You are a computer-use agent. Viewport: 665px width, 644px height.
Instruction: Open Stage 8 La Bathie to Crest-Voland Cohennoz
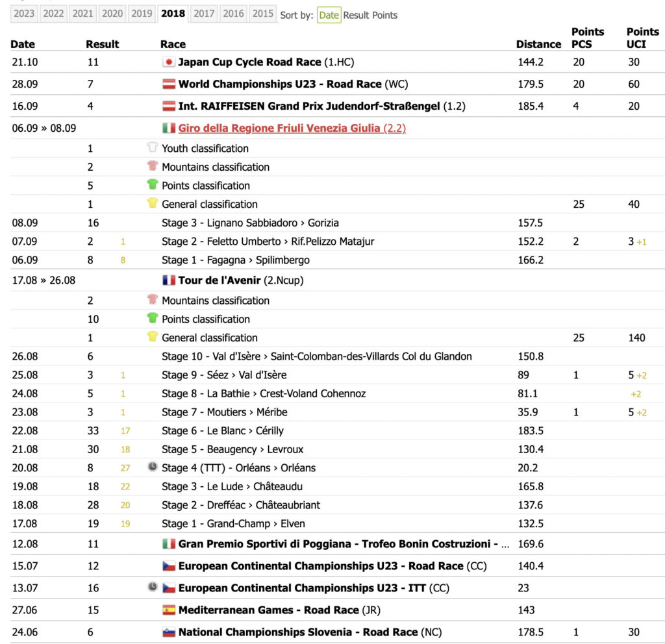click(x=264, y=394)
